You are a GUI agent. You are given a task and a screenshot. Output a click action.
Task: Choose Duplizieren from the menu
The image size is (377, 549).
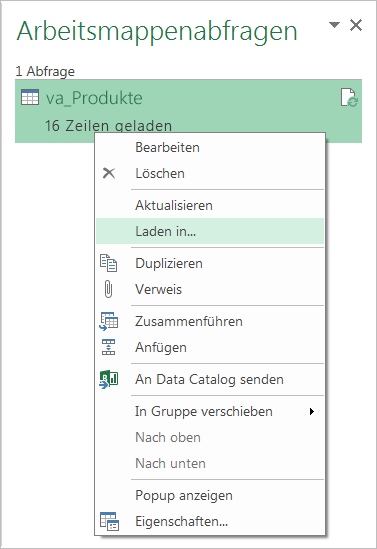pyautogui.click(x=210, y=263)
